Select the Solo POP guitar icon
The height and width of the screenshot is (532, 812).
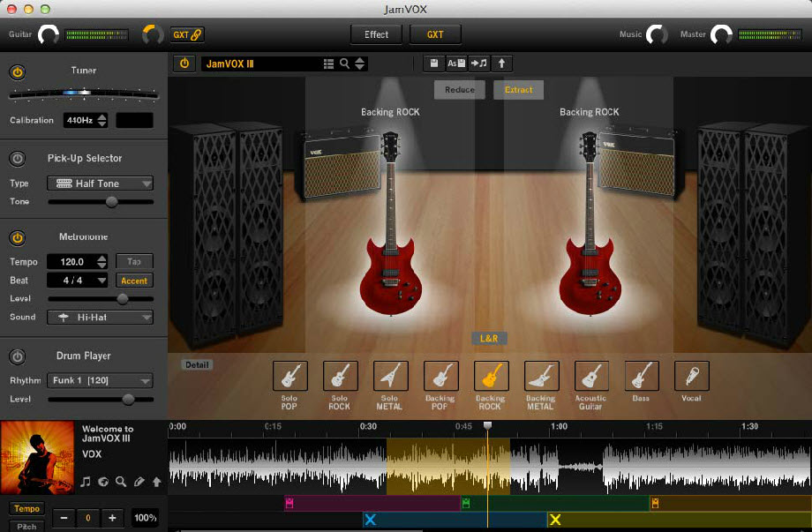[290, 376]
